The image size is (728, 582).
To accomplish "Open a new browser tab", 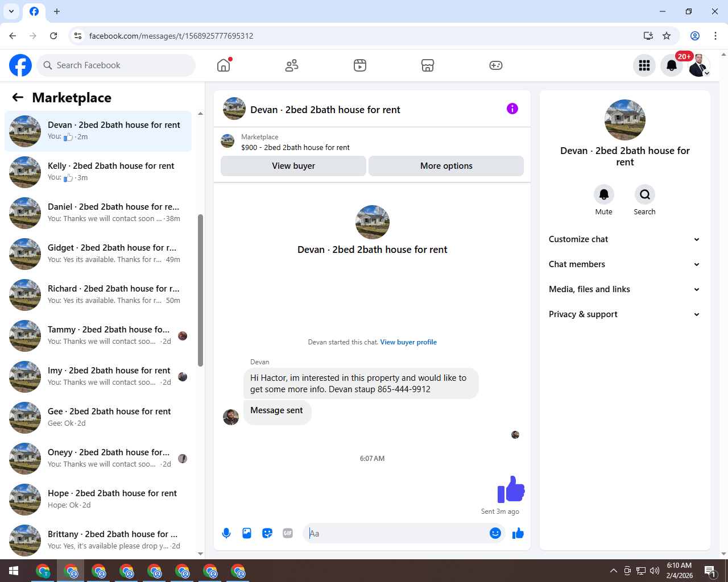I will click(x=57, y=11).
